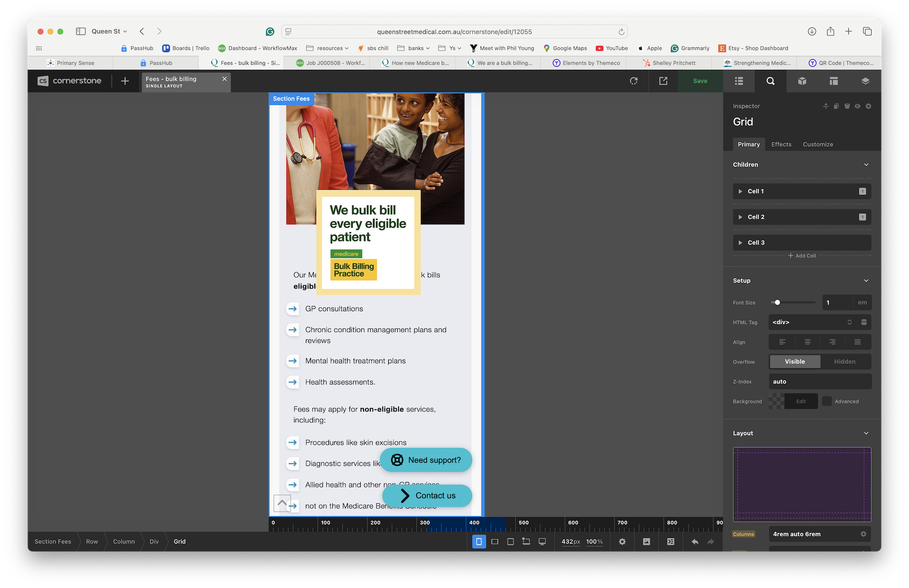Enable the Advanced background checkbox
This screenshot has height=588, width=909.
click(x=827, y=401)
